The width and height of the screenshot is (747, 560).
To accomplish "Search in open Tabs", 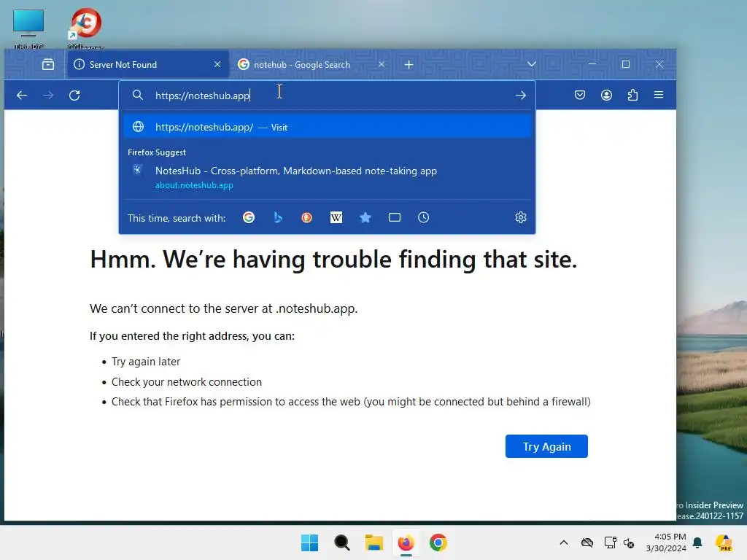I will (395, 217).
